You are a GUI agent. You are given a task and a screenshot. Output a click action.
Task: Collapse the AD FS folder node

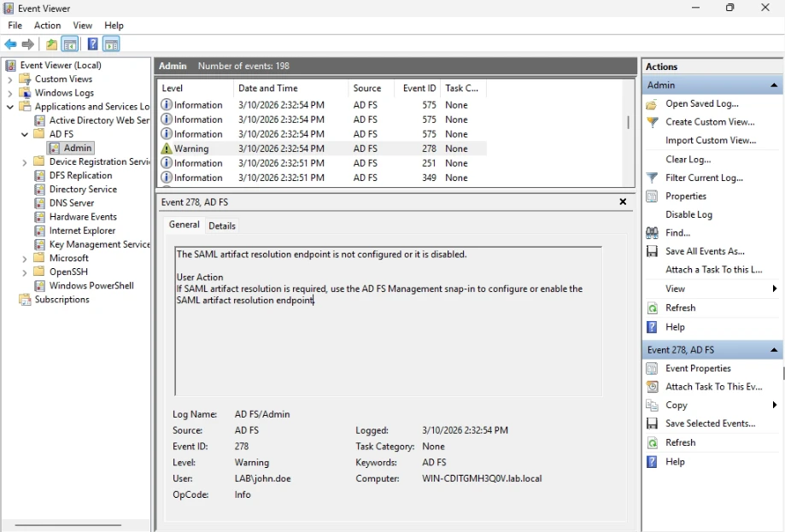[x=24, y=134]
